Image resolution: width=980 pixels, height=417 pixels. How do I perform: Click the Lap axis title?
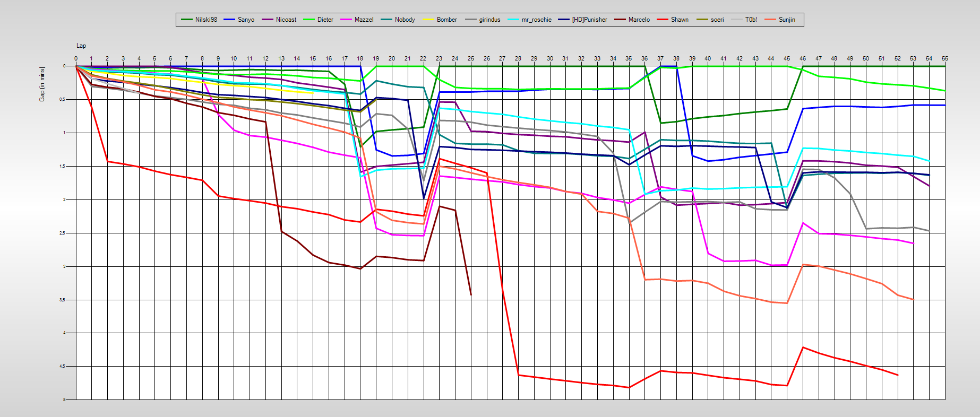tap(81, 46)
